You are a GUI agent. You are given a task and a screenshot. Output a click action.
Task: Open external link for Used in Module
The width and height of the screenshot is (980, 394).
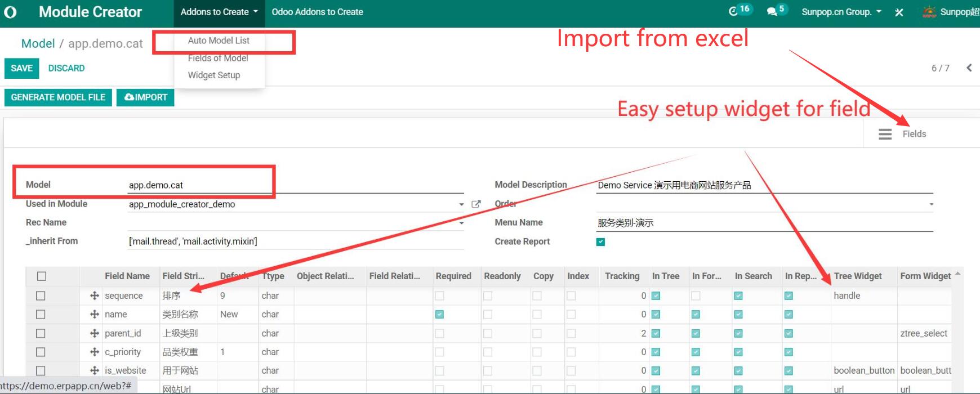pos(476,204)
